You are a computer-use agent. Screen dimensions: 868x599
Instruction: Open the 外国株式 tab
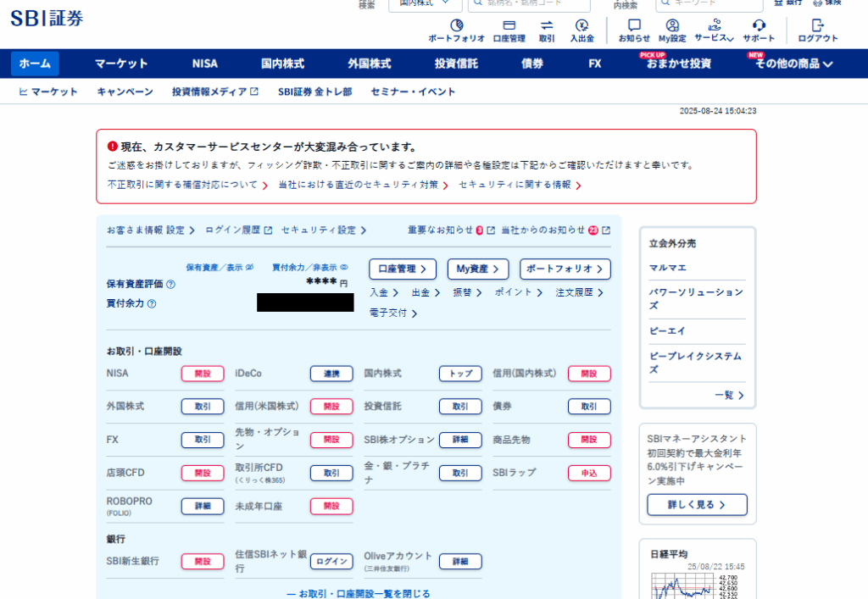click(x=370, y=64)
